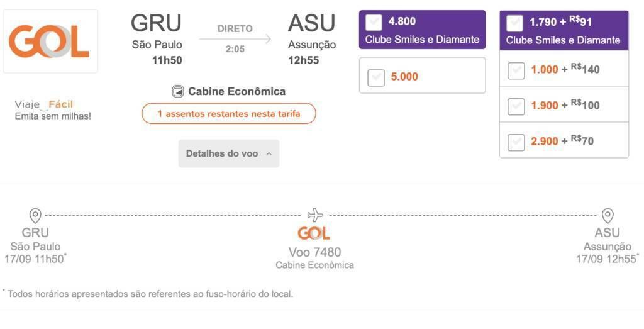Click the Cabine Econômica seat icon

coord(178,91)
